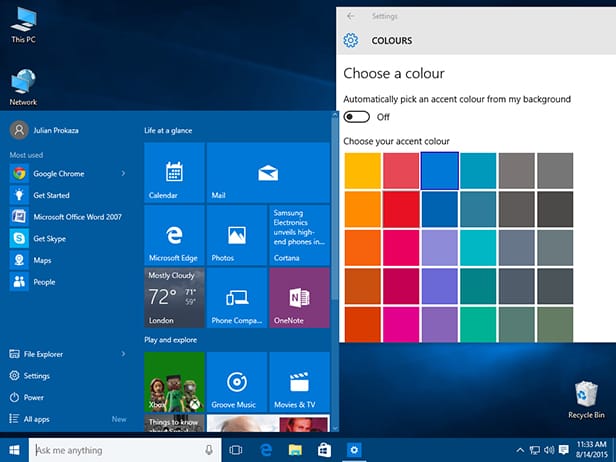Click Life at a glance group title

click(168, 130)
